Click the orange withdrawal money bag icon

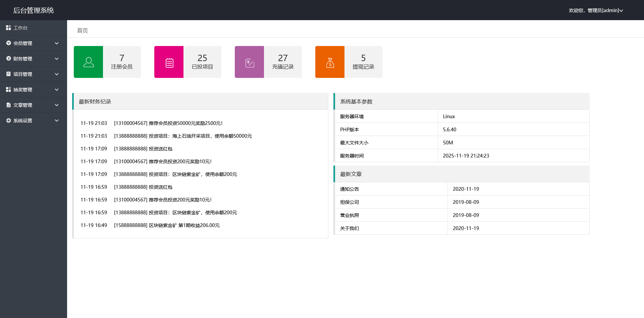coord(330,62)
